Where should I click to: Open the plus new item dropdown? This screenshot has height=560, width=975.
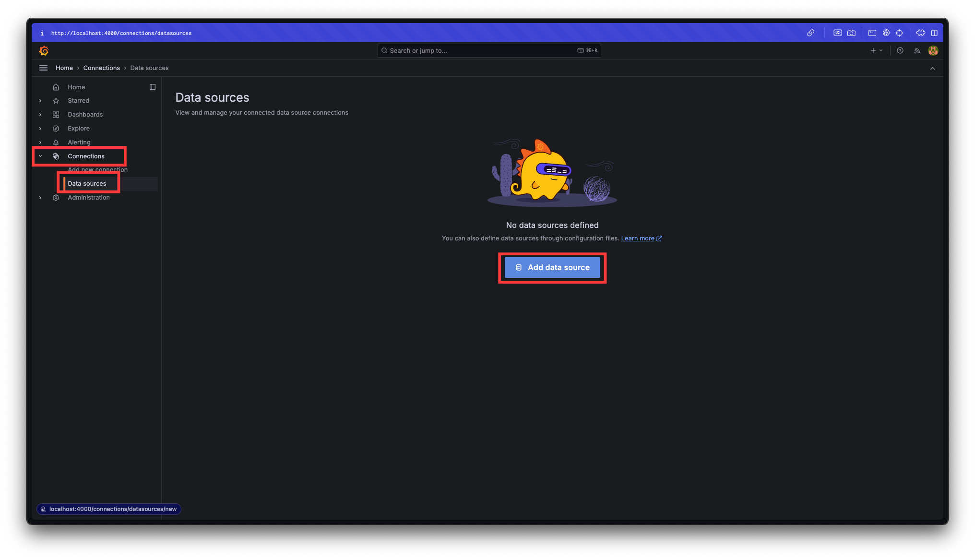click(876, 50)
